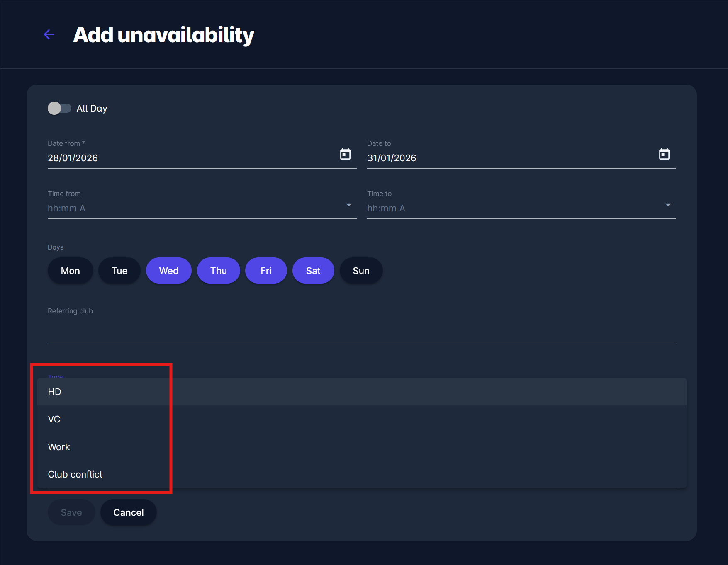Expand the Time from dropdown

coord(348,205)
